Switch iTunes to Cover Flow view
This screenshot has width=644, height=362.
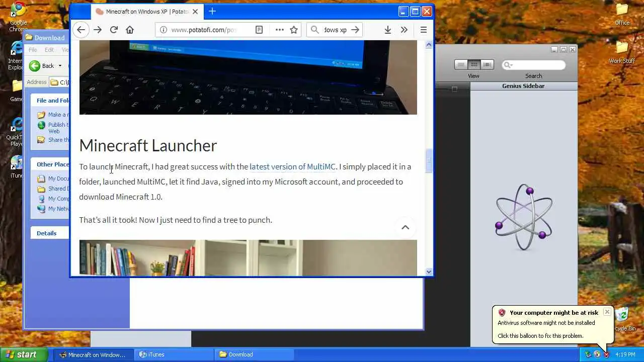pyautogui.click(x=487, y=64)
